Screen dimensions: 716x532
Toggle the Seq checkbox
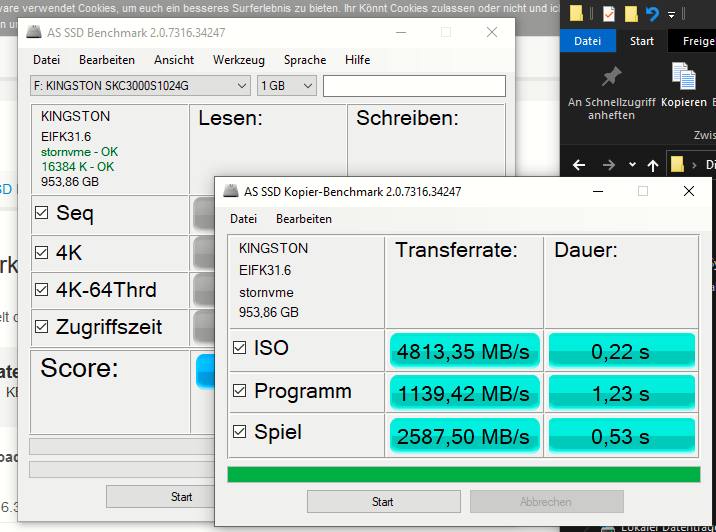42,212
